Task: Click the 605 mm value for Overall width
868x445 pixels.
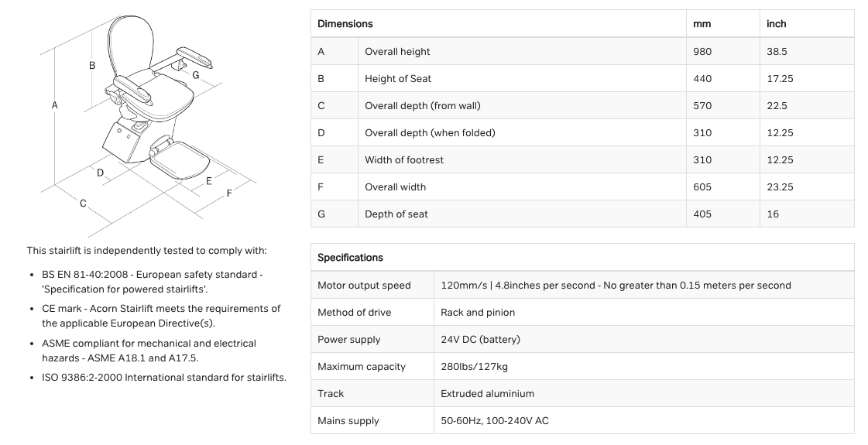Action: click(702, 187)
